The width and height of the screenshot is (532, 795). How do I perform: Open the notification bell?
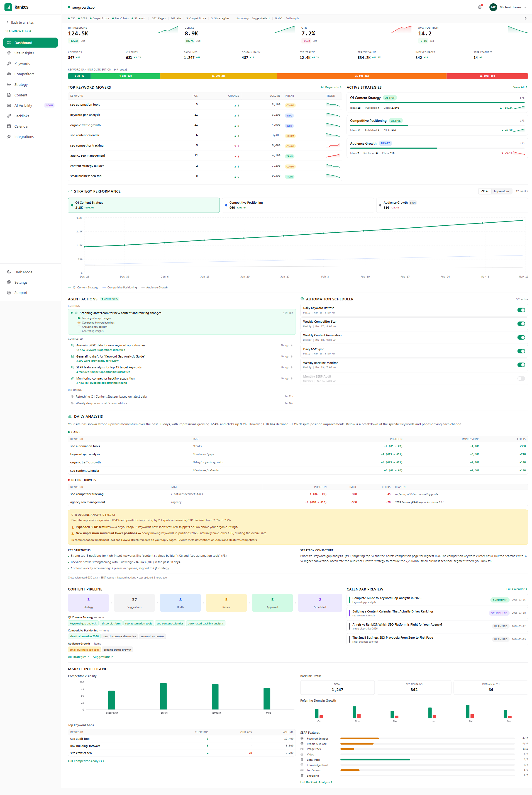[x=480, y=7]
